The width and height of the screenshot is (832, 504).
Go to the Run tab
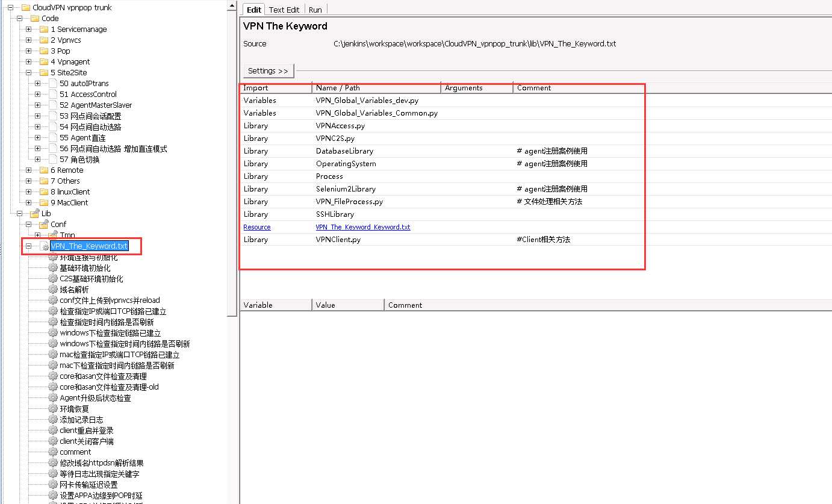pos(315,10)
